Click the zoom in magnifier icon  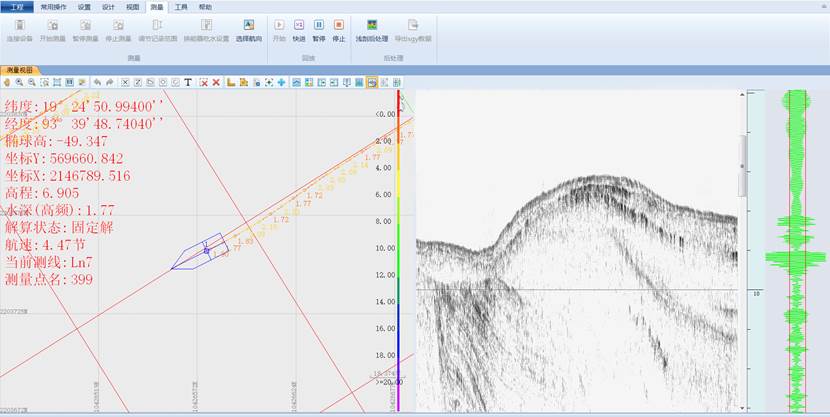19,82
